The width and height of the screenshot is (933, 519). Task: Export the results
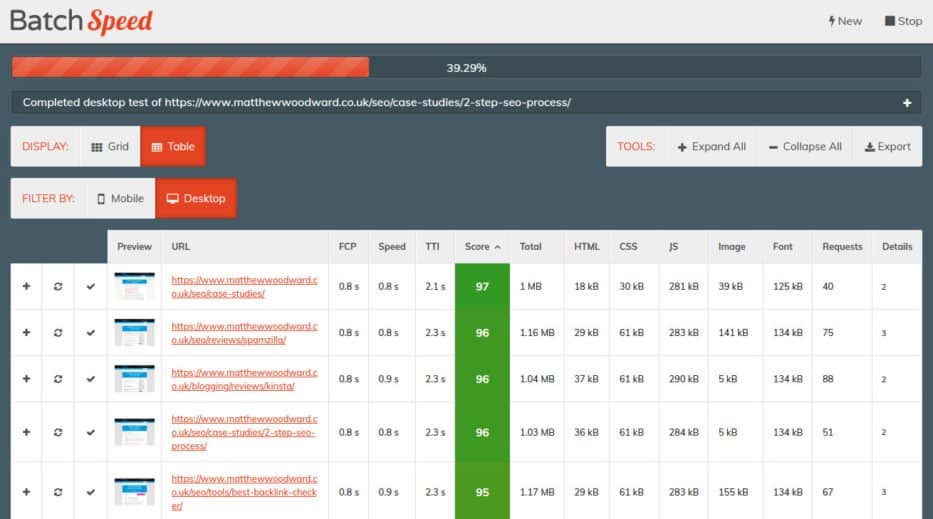(x=887, y=146)
